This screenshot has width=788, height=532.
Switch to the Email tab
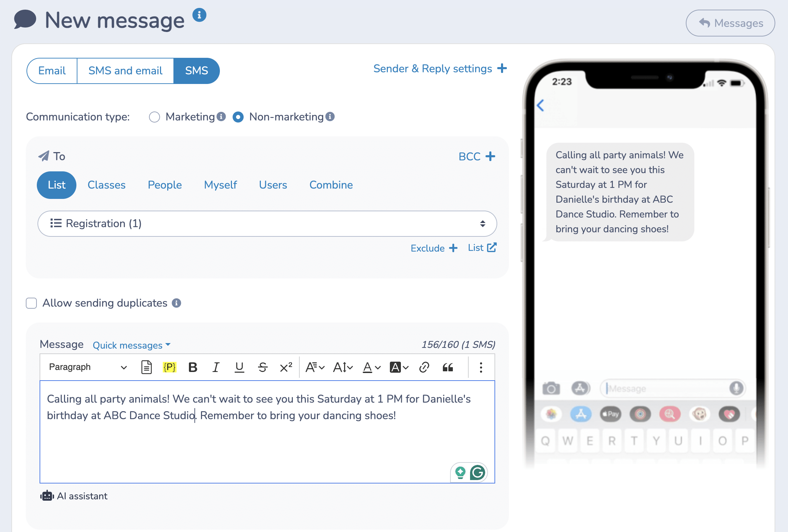52,71
